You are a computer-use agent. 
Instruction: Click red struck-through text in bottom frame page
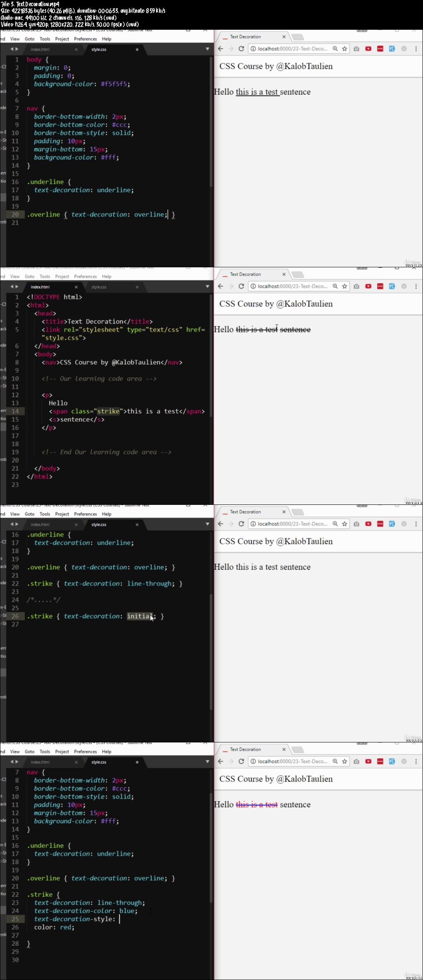257,805
